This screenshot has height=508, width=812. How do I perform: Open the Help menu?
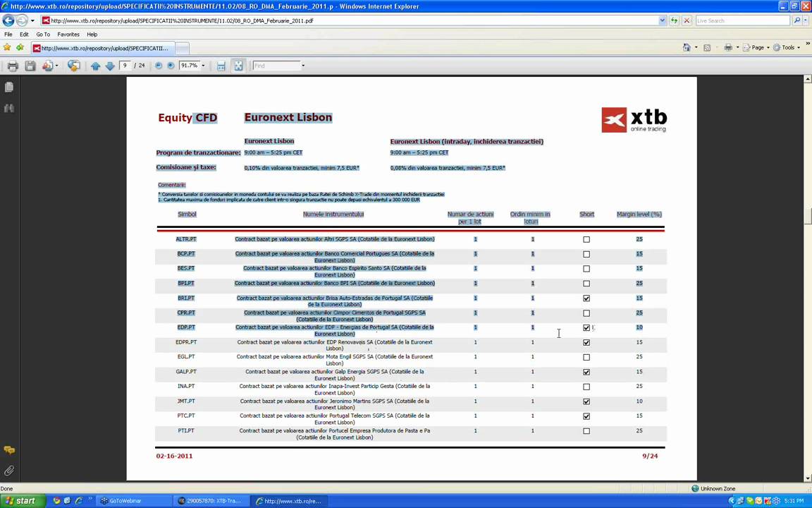tap(92, 34)
